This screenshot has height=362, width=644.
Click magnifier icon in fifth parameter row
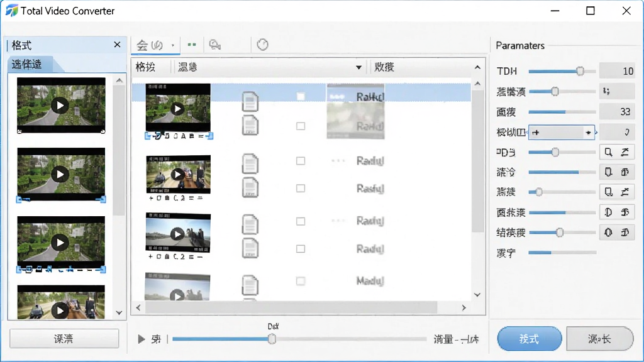[x=608, y=152]
